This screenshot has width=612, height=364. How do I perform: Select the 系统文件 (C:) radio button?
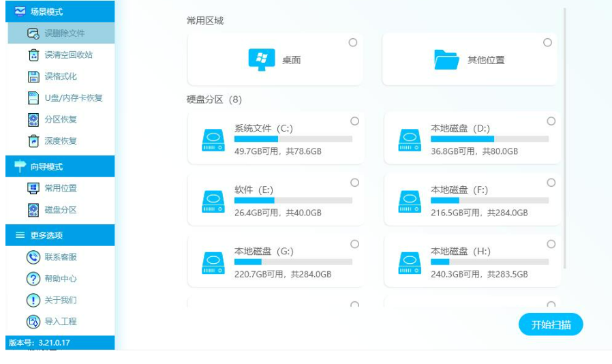(354, 121)
